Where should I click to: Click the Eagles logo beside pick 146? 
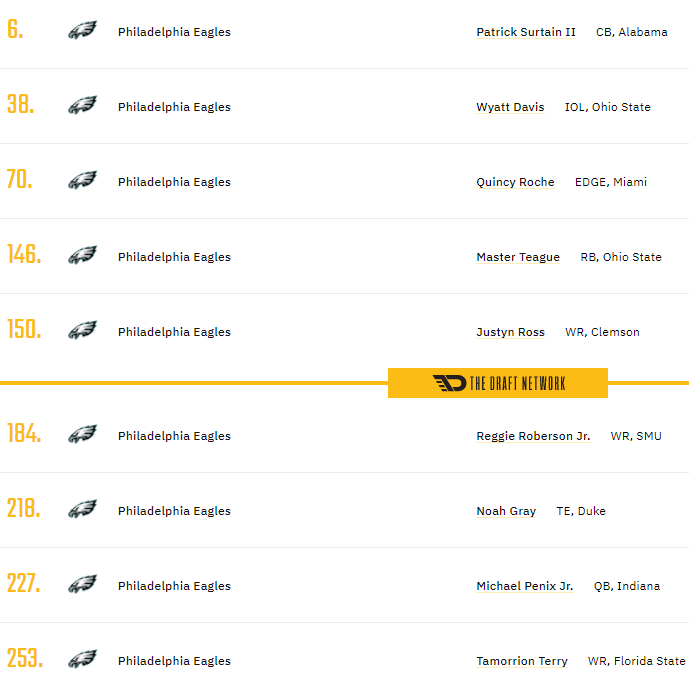[82, 256]
